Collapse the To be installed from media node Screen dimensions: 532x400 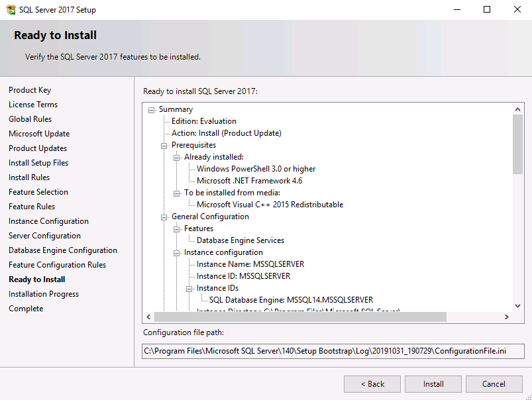(176, 193)
